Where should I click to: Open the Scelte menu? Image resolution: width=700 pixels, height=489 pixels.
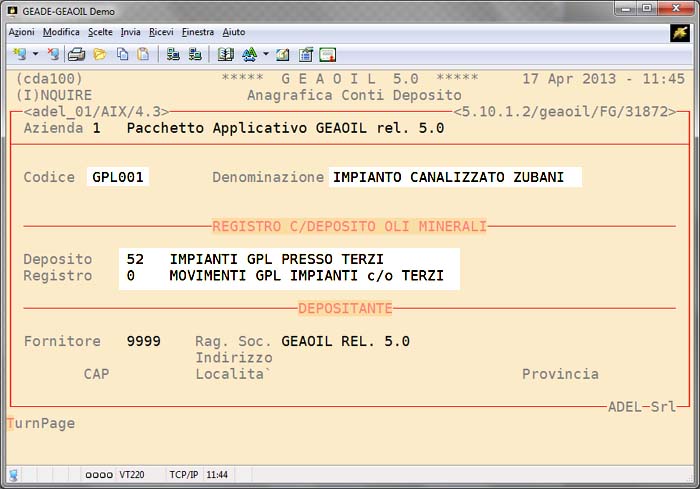point(100,32)
